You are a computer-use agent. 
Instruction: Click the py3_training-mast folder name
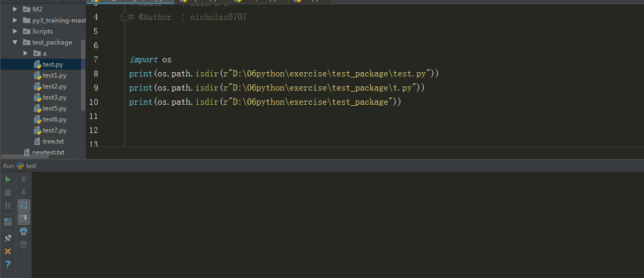59,20
